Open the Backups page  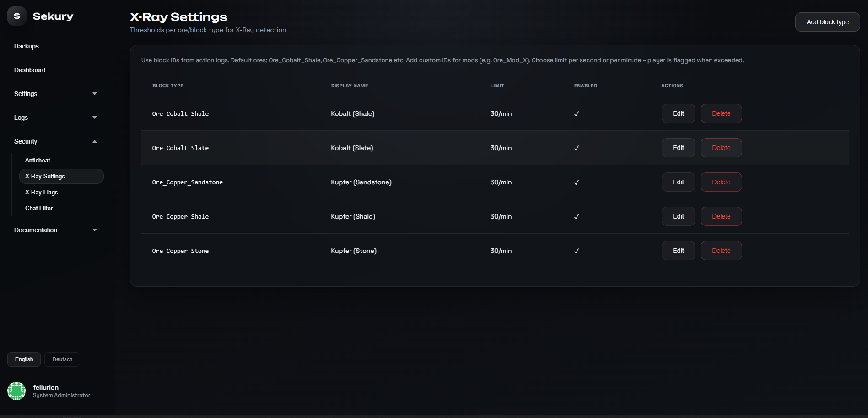[27, 46]
